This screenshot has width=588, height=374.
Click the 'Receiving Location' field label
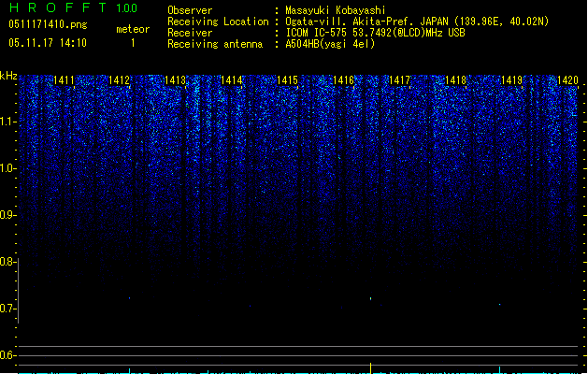coord(218,22)
